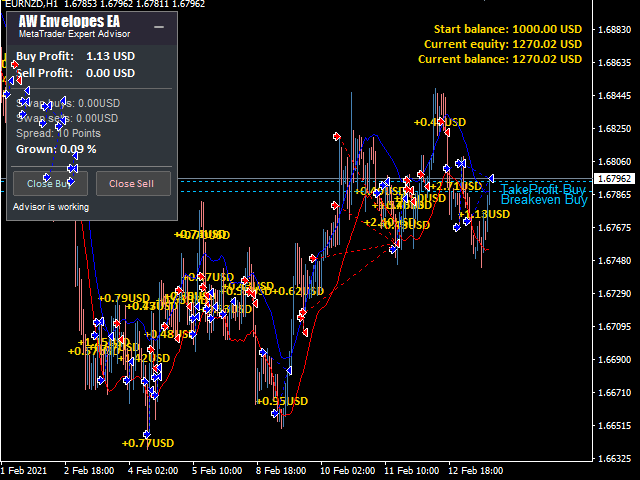Click the Close Buy button
This screenshot has height=480, width=640.
coord(49,183)
